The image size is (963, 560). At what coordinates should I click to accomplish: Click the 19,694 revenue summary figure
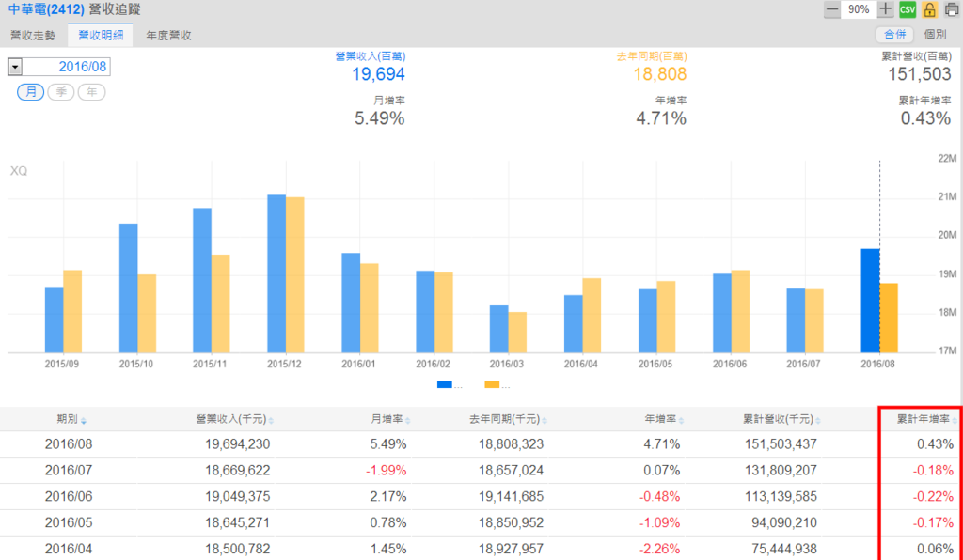378,74
